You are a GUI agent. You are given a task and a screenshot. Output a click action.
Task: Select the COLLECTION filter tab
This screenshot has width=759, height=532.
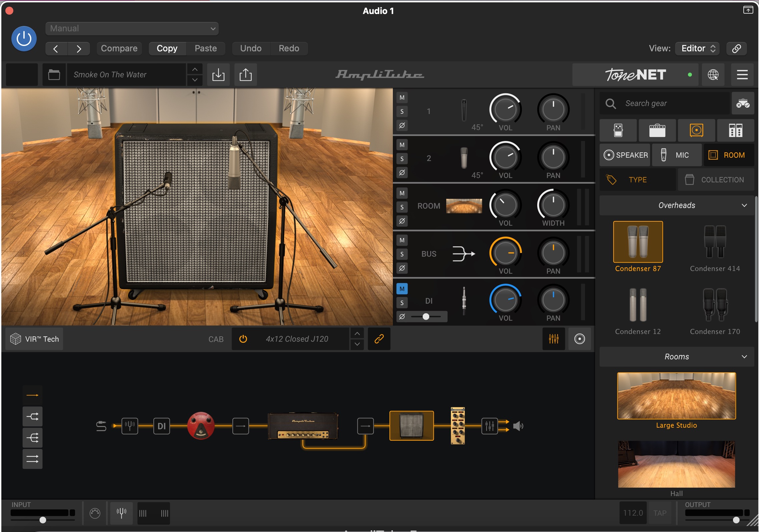716,180
